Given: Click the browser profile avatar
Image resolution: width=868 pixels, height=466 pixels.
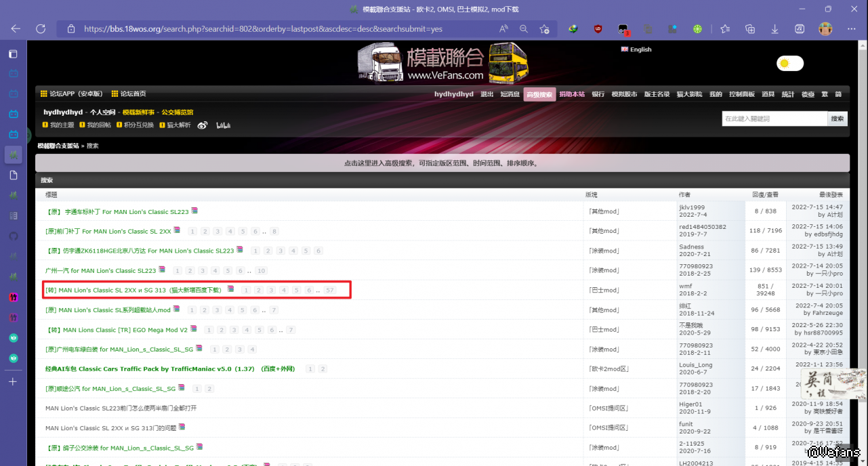Looking at the screenshot, I should point(825,29).
